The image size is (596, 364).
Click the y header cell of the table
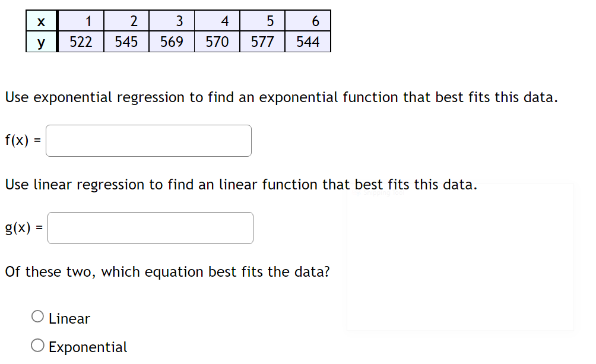coord(40,42)
